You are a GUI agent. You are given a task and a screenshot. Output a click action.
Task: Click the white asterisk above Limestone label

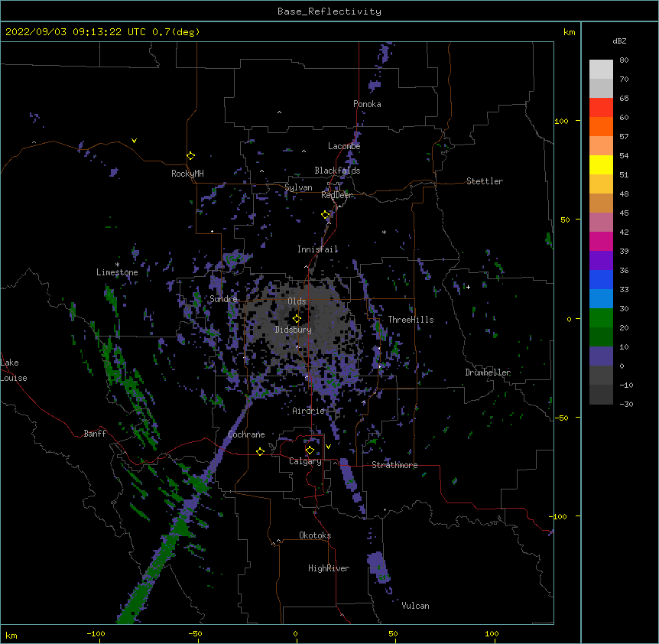(x=117, y=265)
